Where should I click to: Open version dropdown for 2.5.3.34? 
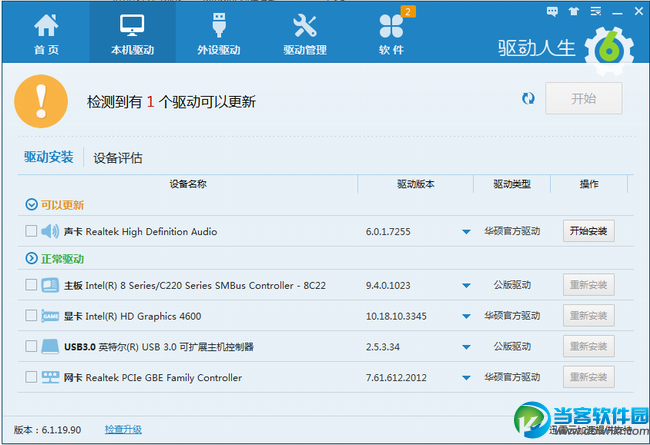click(x=466, y=347)
